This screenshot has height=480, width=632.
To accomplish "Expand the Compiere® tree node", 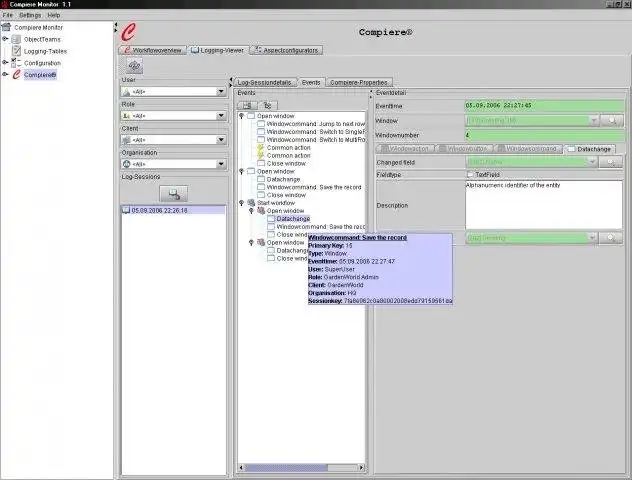I will (5, 75).
